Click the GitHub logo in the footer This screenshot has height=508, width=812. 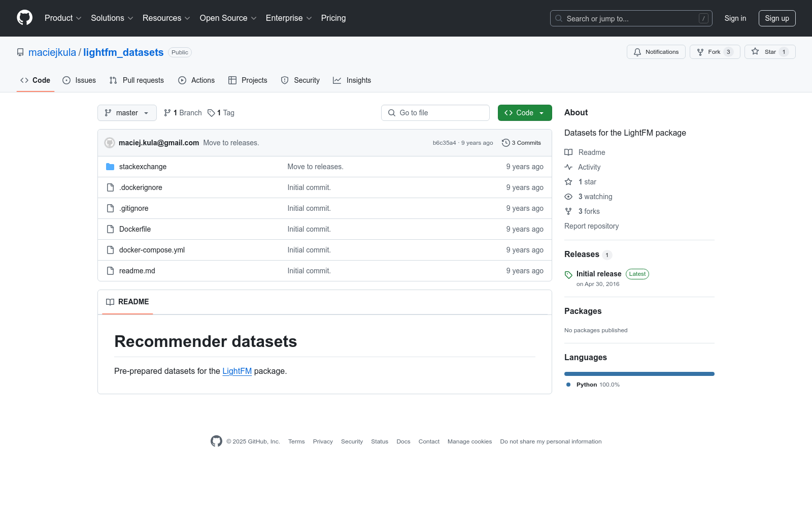[x=216, y=441]
